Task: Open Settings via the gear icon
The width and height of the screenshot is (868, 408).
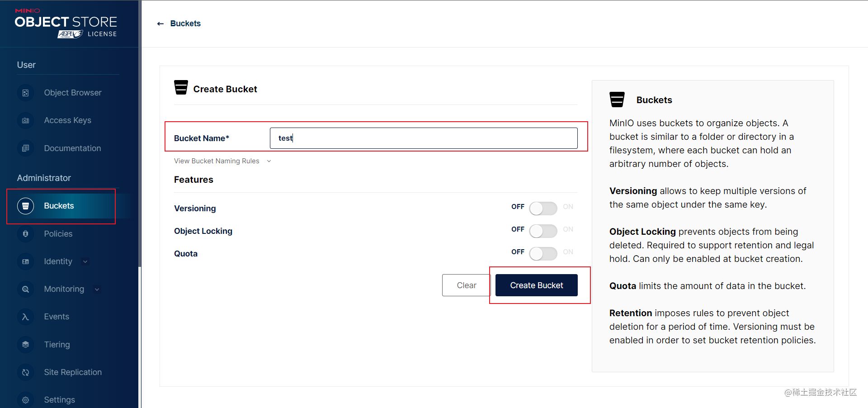Action: tap(26, 400)
